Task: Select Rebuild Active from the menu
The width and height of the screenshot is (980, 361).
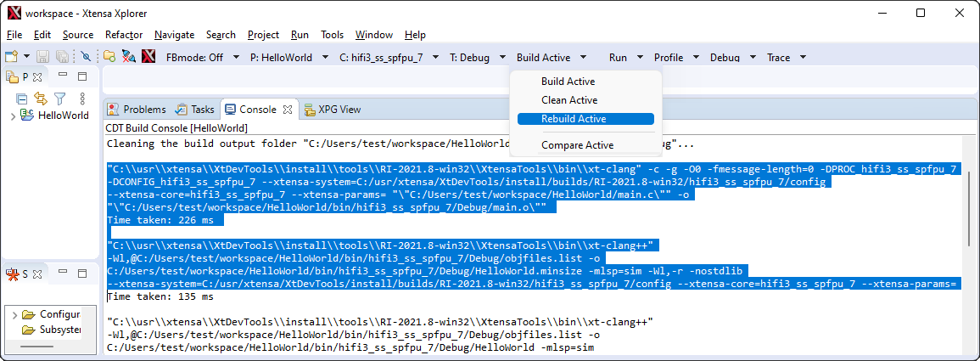Action: 574,119
